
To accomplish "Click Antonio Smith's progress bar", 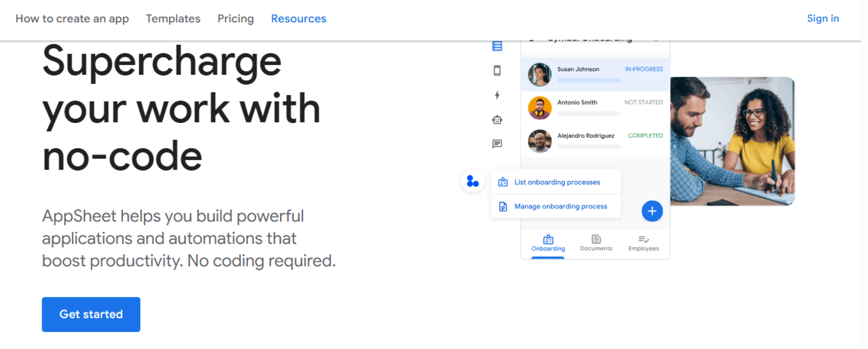I will pyautogui.click(x=589, y=113).
